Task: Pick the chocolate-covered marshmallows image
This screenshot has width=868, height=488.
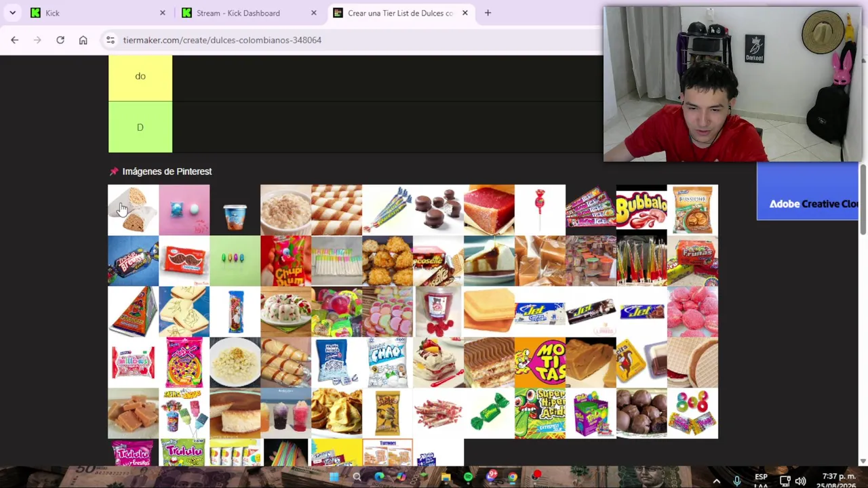Action: 438,210
